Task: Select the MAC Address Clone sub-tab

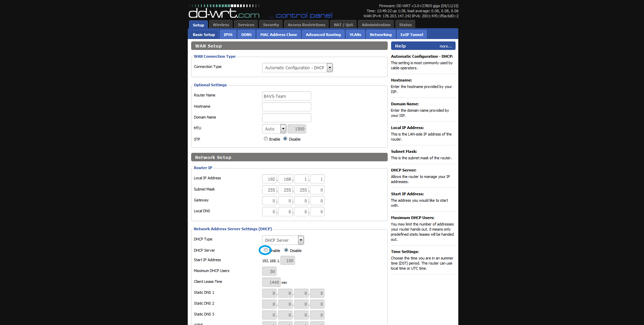Action: coord(279,35)
